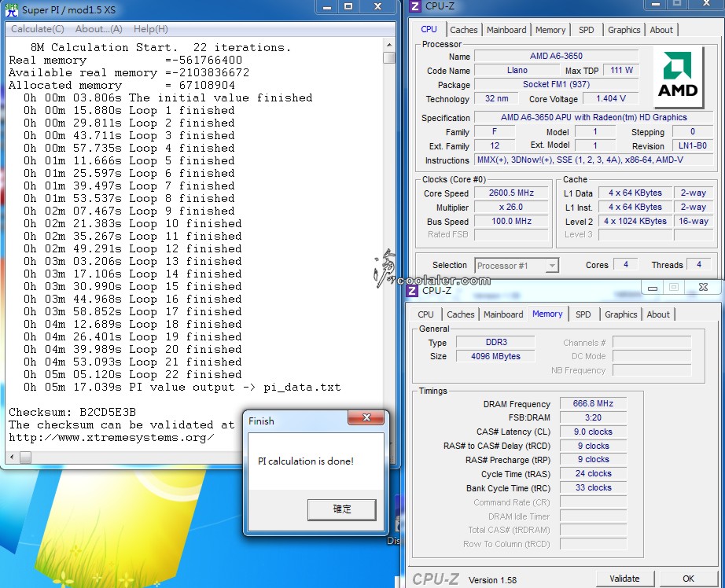Minimize the lower CPU-Z window
Viewport: 725px width, 588px height.
[x=653, y=288]
